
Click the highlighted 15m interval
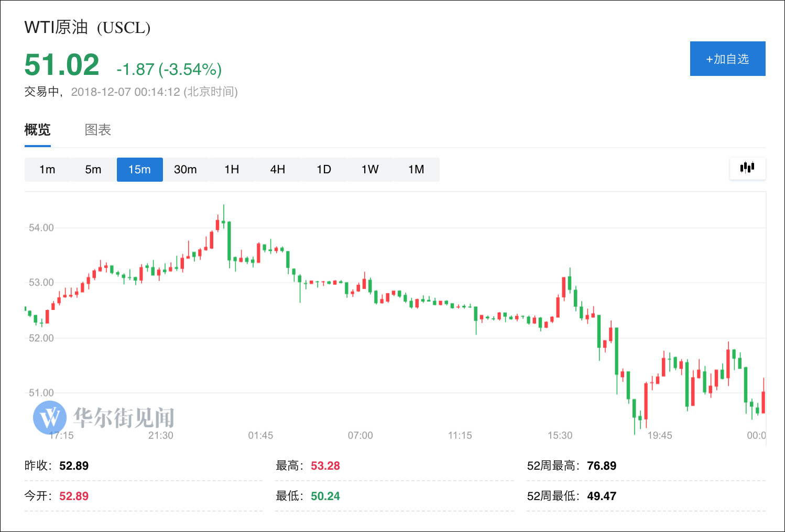coord(139,169)
